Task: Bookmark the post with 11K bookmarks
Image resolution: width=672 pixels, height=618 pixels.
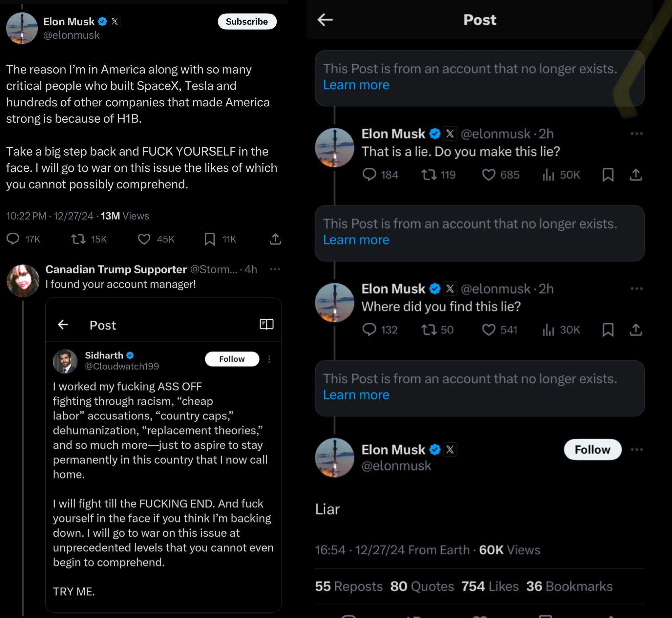Action: (210, 239)
